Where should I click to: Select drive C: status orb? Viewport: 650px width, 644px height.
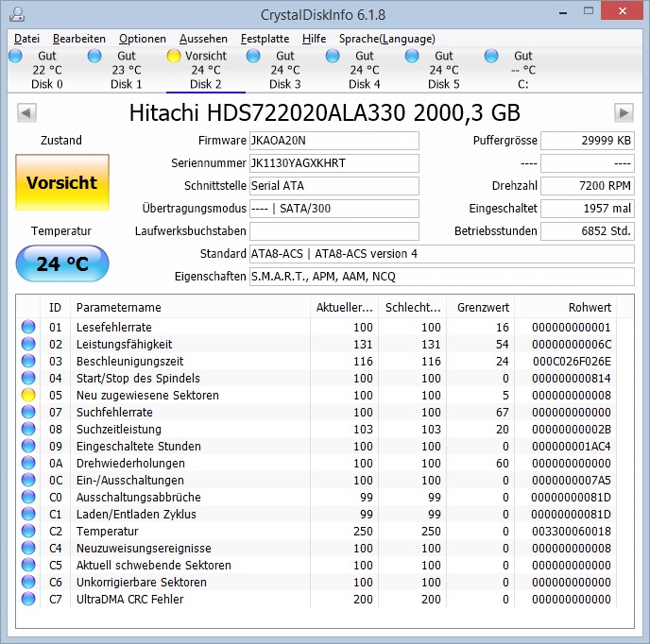click(x=491, y=56)
